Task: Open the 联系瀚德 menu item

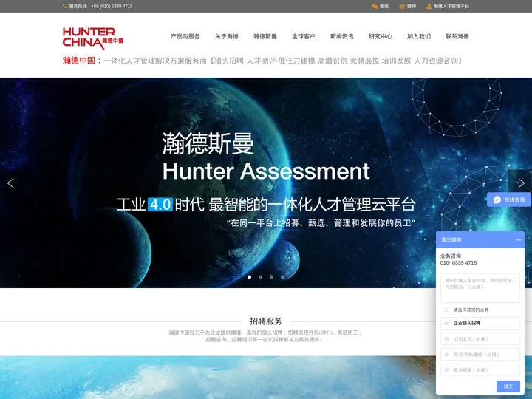Action: [457, 36]
